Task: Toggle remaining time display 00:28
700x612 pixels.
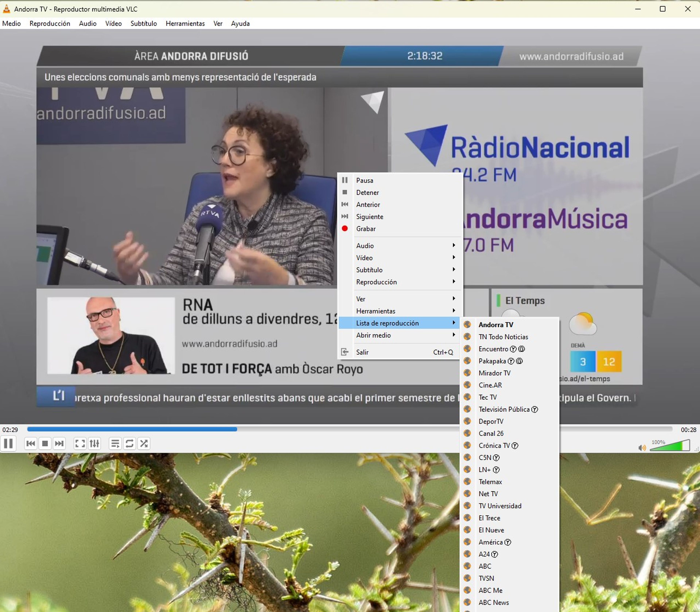Action: (x=688, y=430)
